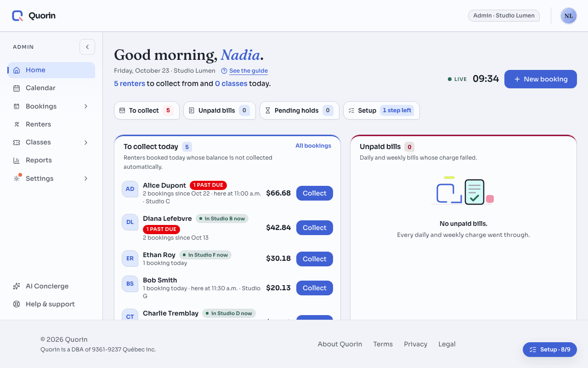Click the Quorin logo icon
The width and height of the screenshot is (588, 368).
(x=17, y=16)
